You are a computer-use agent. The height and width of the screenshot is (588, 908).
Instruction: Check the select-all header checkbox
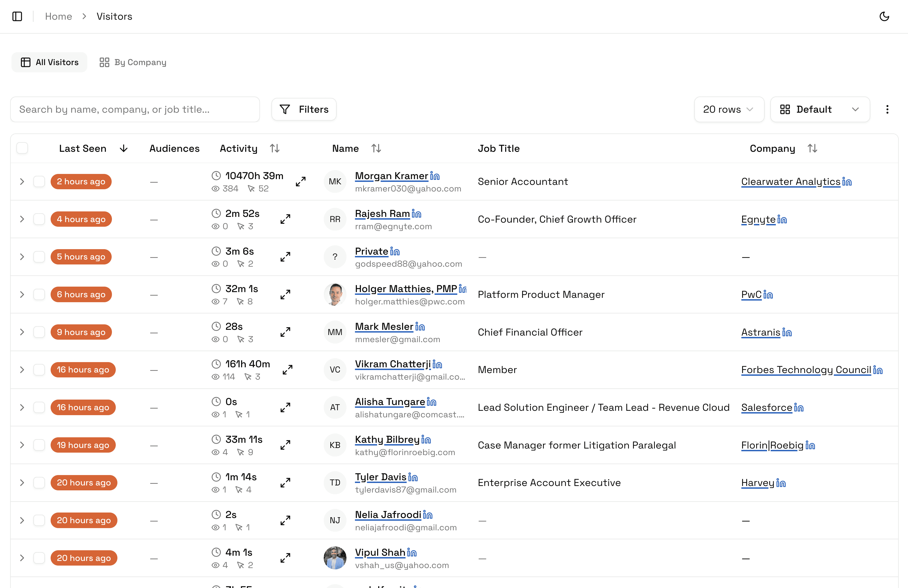(22, 148)
